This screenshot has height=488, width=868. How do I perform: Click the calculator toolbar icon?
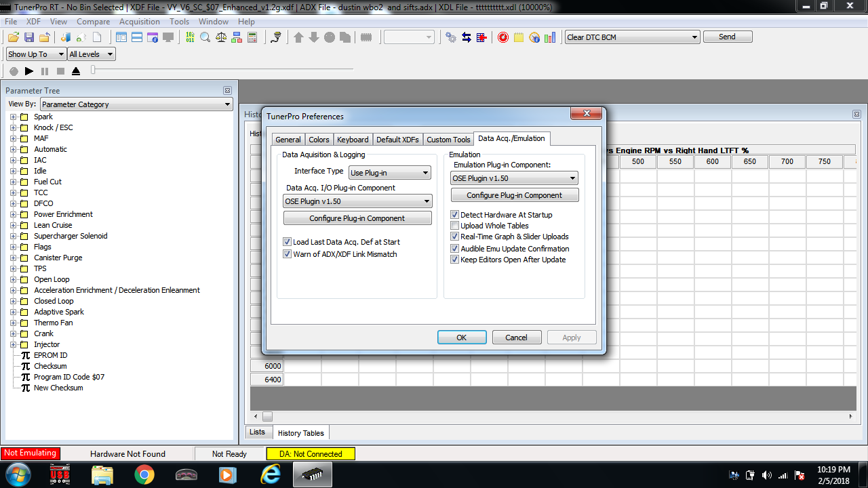point(252,37)
